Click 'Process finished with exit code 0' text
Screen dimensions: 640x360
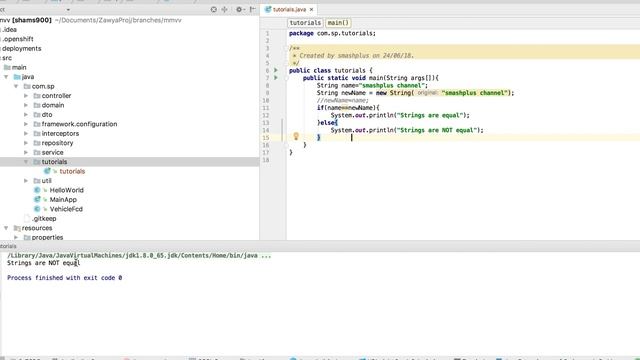point(64,278)
